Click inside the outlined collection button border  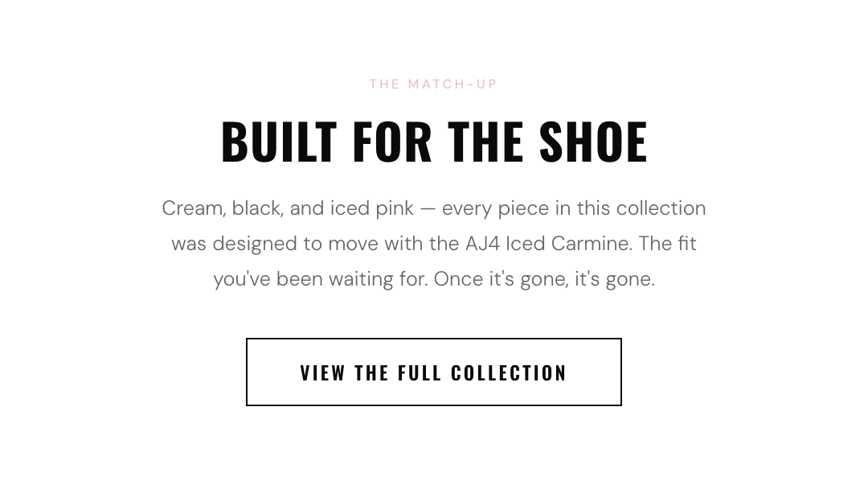pos(433,372)
